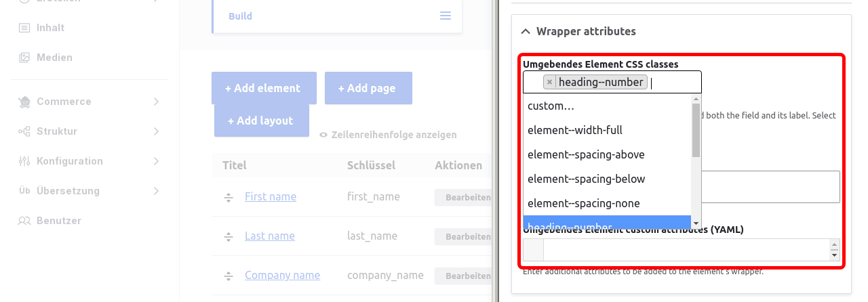Viewport: 868px width, 302px height.
Task: Expand the Commerce submenu chevron
Action: click(156, 102)
